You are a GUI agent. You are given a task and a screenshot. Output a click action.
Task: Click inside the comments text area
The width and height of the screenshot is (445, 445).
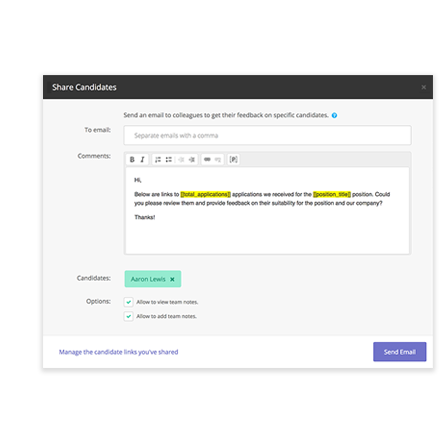pyautogui.click(x=267, y=211)
